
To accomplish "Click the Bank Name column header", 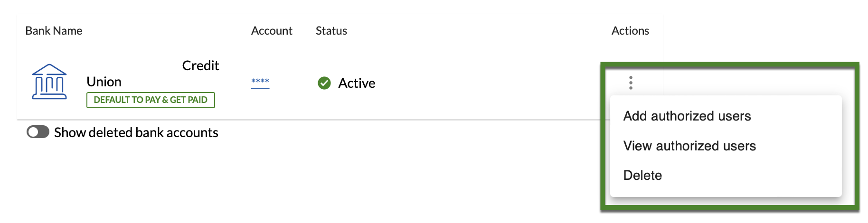I will coord(54,31).
